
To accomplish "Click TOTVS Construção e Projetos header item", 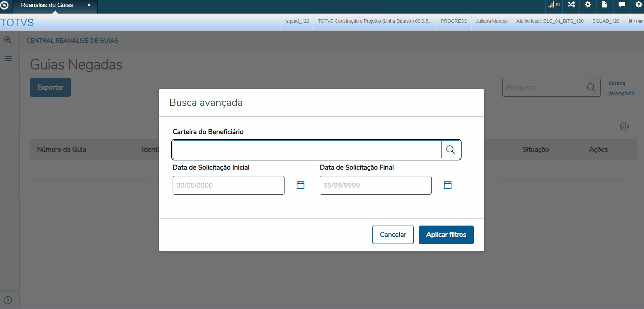I will tap(375, 21).
